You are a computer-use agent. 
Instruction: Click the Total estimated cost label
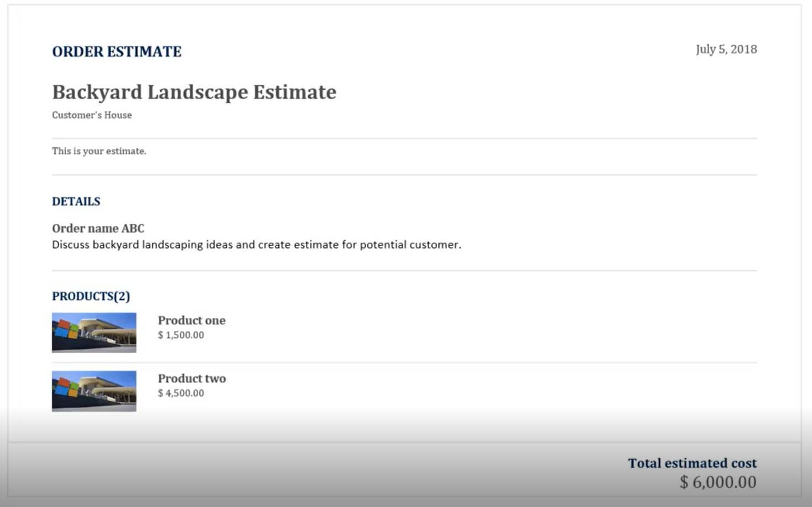point(692,463)
